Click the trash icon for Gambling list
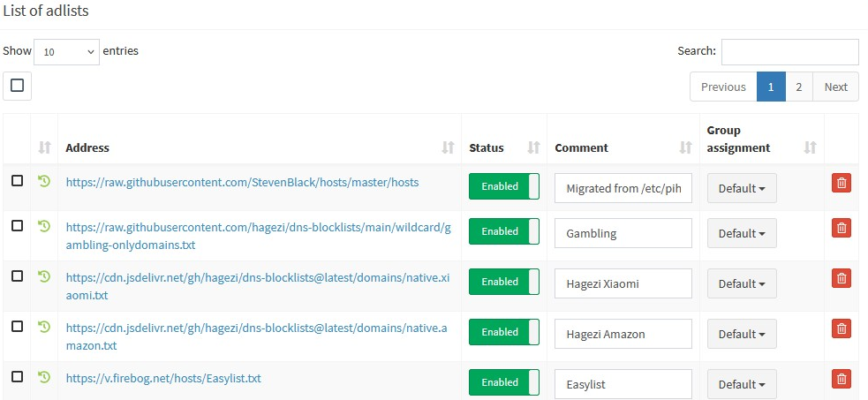 [x=842, y=228]
